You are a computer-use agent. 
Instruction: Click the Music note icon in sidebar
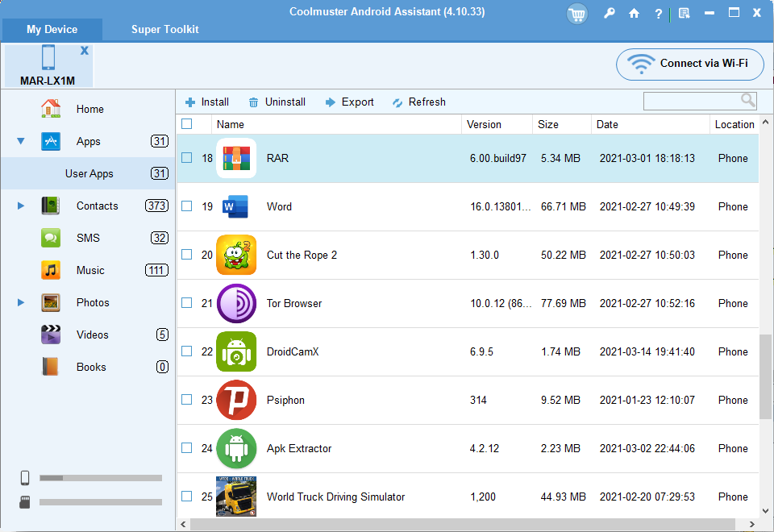pos(51,271)
